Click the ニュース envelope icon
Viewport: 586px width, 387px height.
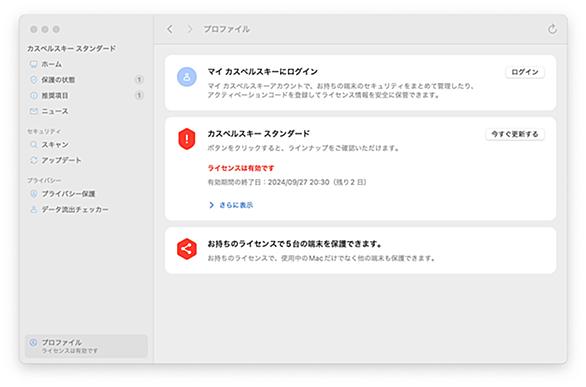[x=34, y=111]
